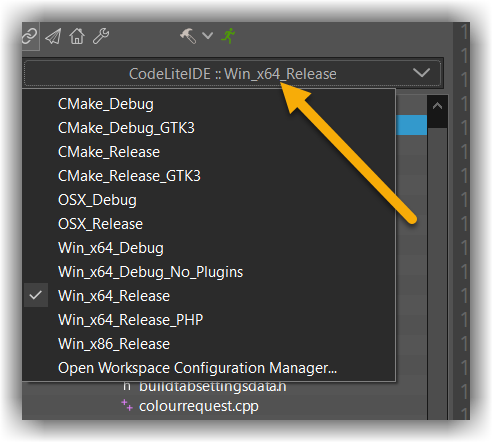Click the scrollbar up arrow
Screen dimensions: 493x443
click(x=437, y=107)
